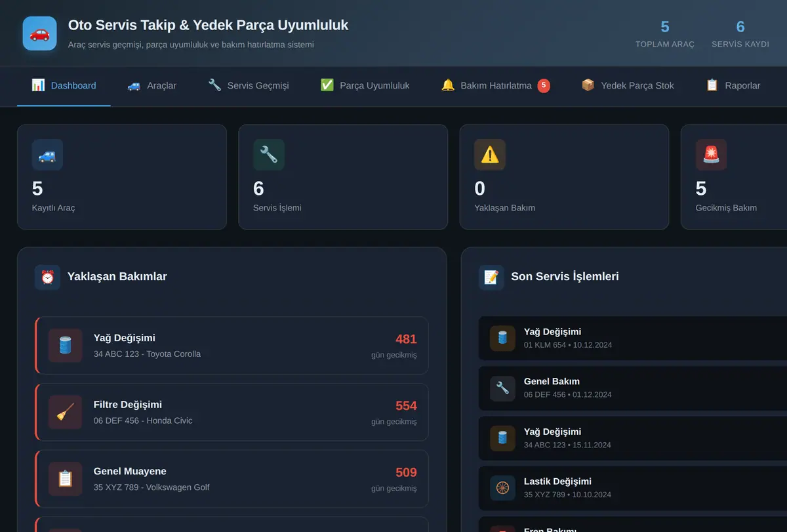Click the broom icon for Filtre Değişimi
787x532 pixels.
click(65, 412)
